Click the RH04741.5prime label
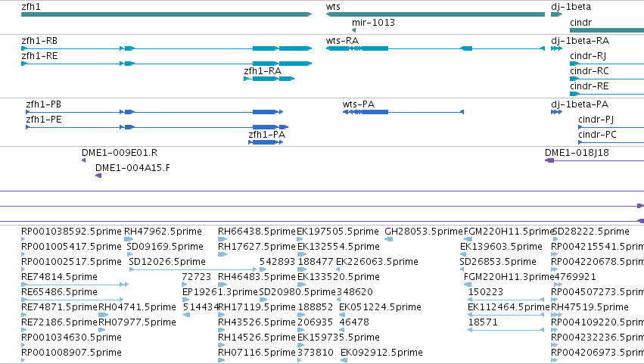The image size is (644, 364). click(137, 307)
